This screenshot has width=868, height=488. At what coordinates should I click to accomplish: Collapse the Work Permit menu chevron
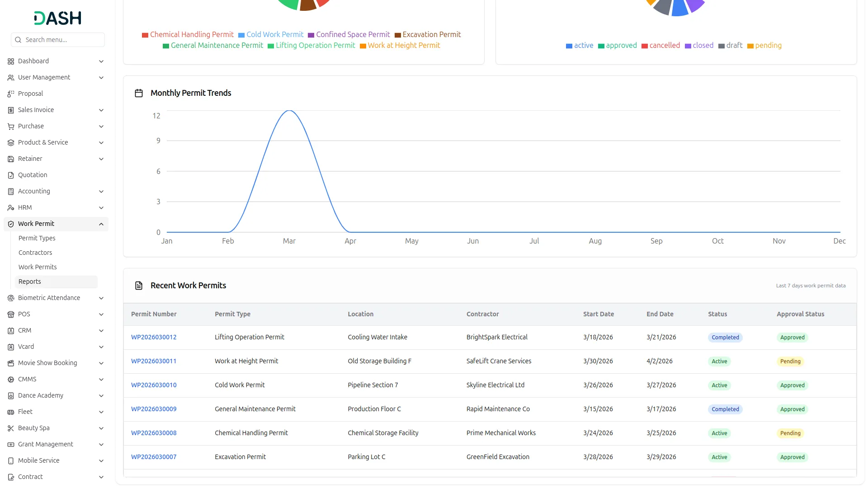pyautogui.click(x=101, y=224)
